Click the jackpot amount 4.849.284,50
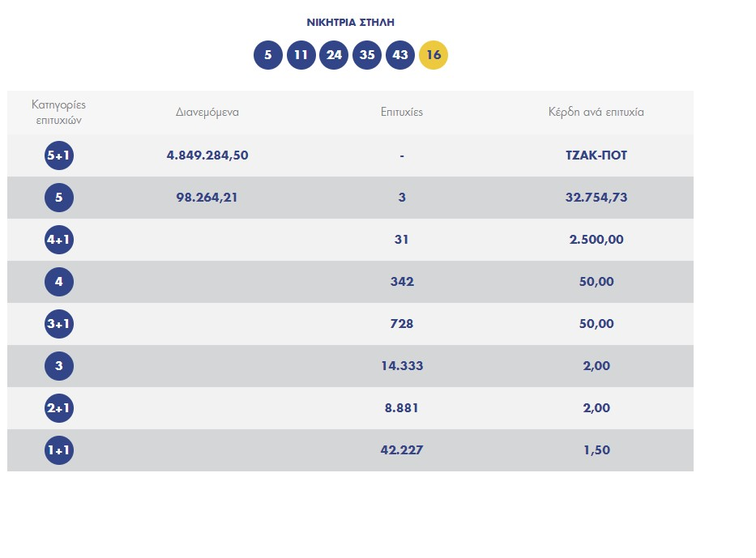 (207, 155)
